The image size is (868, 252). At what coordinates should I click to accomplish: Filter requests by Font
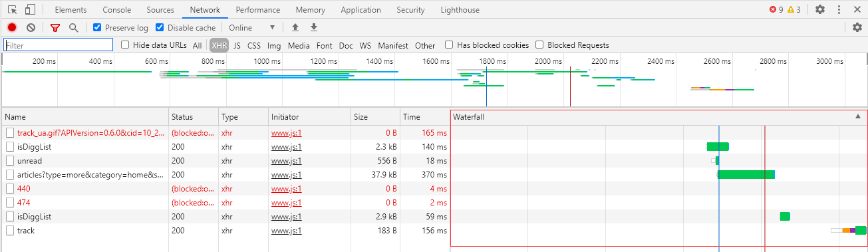(324, 46)
